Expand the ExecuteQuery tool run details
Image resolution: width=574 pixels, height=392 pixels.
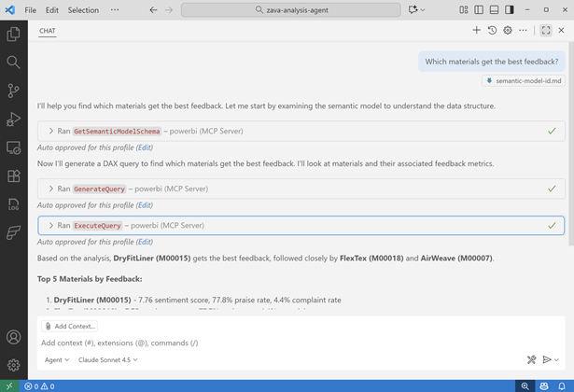[51, 225]
